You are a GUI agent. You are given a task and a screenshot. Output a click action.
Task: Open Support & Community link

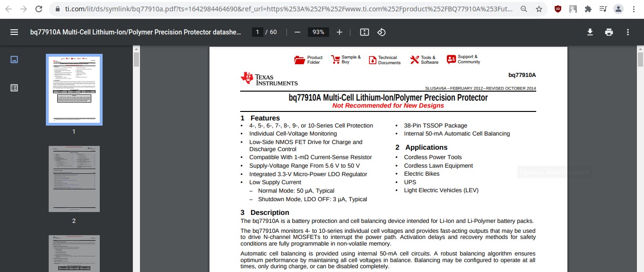click(x=463, y=59)
